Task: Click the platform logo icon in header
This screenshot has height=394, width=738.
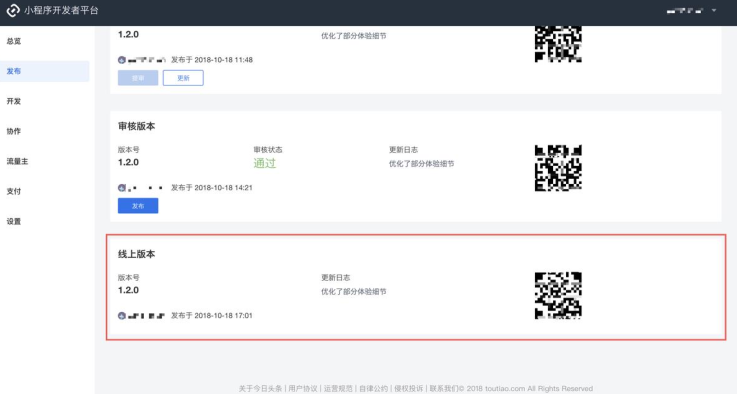Action: [x=13, y=10]
